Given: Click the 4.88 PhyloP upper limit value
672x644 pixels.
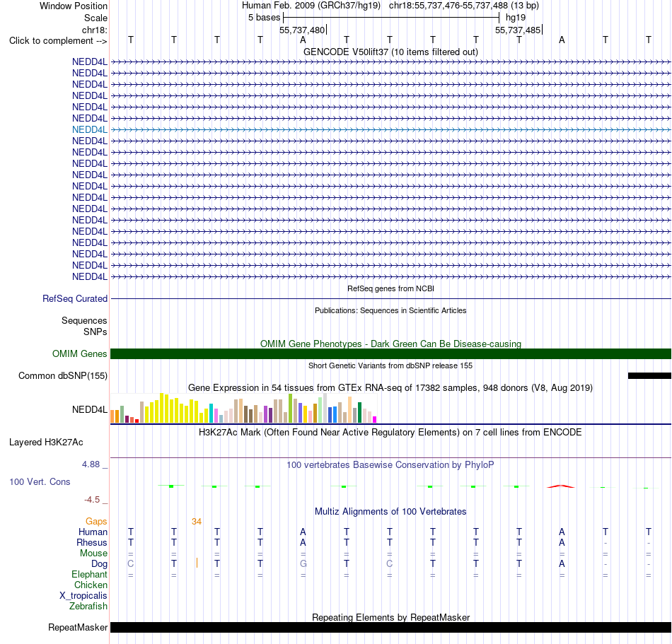Looking at the screenshot, I should click(91, 464).
